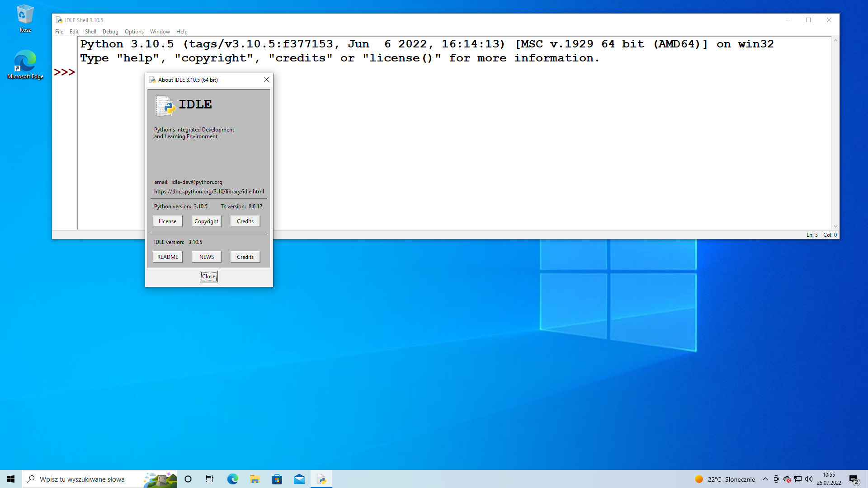Open Microsoft Edge from the desktop shortcut
This screenshot has height=488, width=868.
pyautogui.click(x=25, y=61)
